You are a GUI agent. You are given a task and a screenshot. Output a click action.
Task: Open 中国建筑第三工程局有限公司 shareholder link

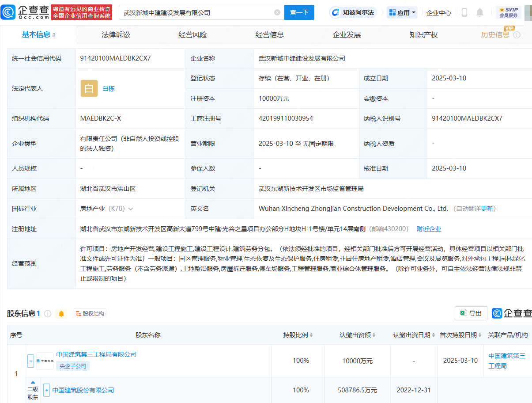[x=96, y=354]
